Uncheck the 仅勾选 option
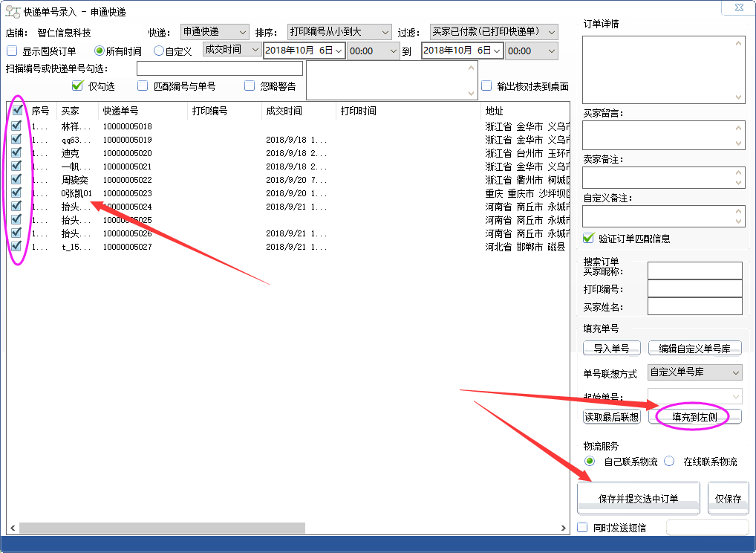This screenshot has width=756, height=553. pos(77,86)
